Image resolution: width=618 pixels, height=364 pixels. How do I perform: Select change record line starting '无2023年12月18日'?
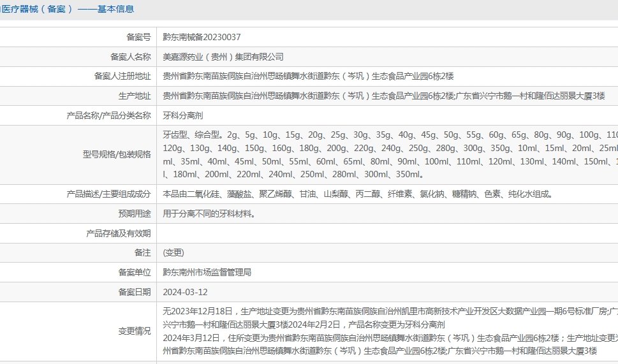390,311
